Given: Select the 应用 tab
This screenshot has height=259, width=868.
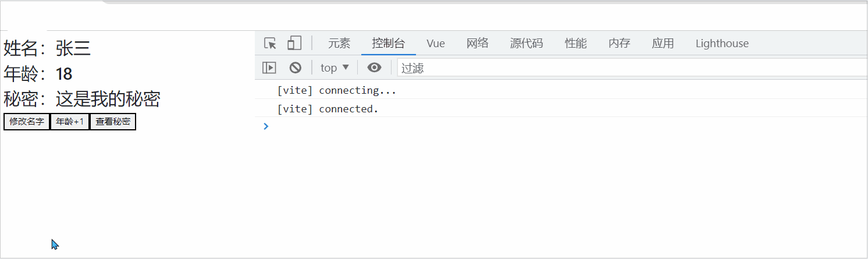Looking at the screenshot, I should tap(663, 44).
